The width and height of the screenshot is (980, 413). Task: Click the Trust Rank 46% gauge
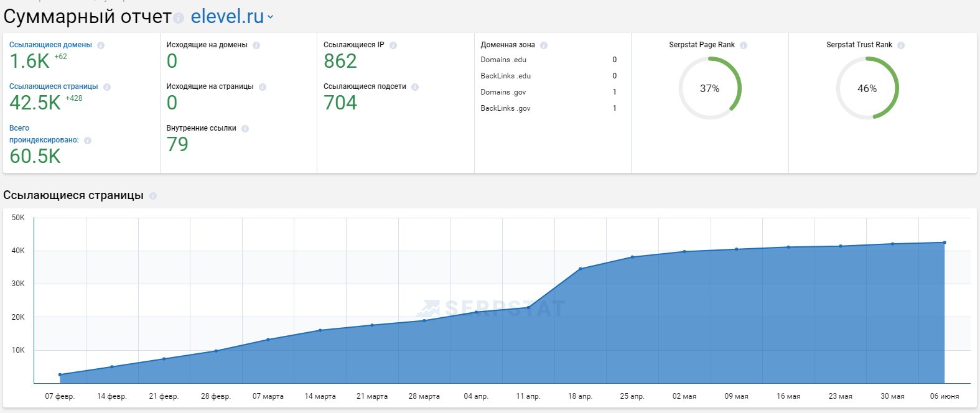pyautogui.click(x=867, y=88)
